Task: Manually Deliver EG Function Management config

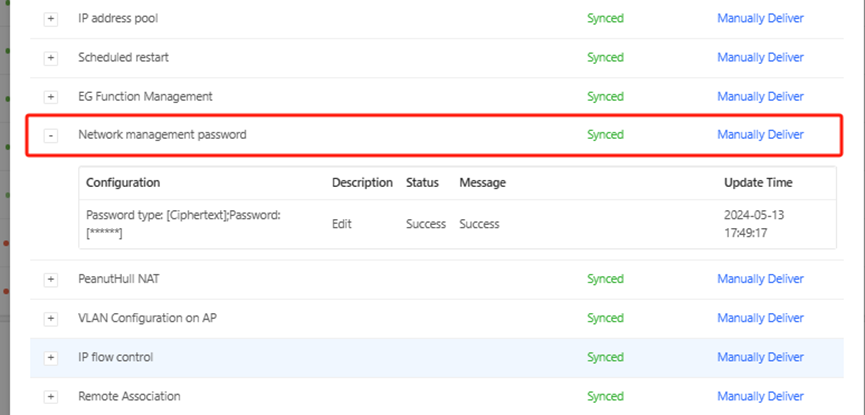Action: [760, 97]
